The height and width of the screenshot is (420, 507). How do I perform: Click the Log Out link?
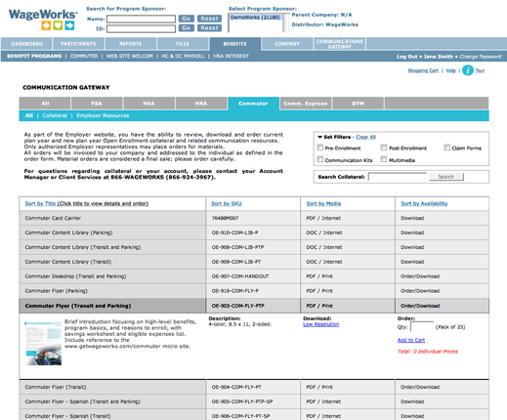[x=406, y=57]
